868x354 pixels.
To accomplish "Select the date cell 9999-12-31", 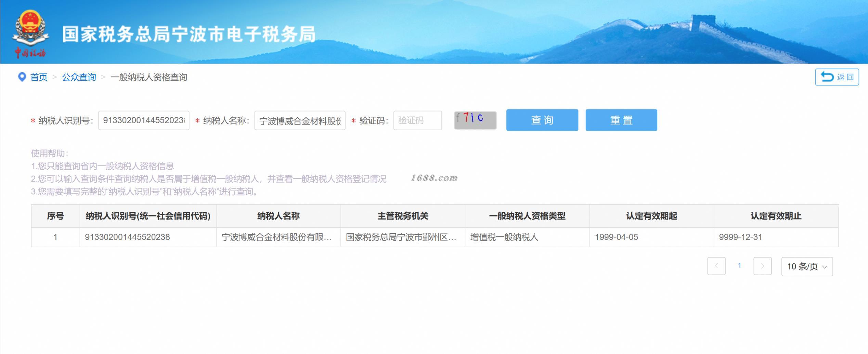I will [776, 237].
